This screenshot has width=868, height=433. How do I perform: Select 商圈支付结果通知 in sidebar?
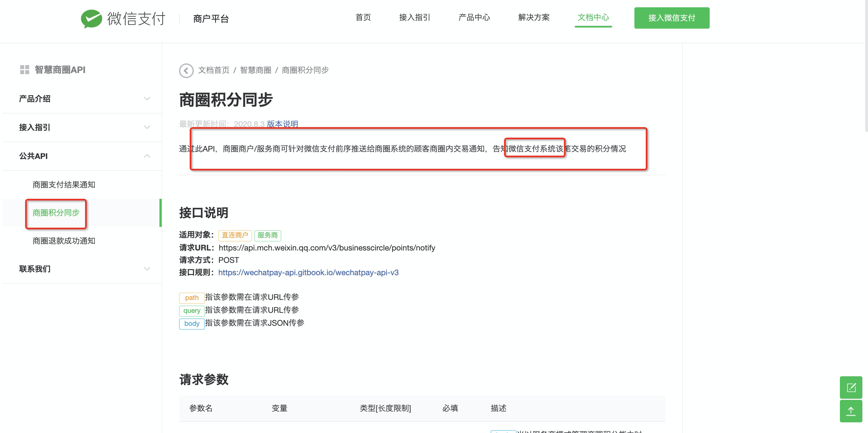tap(64, 185)
